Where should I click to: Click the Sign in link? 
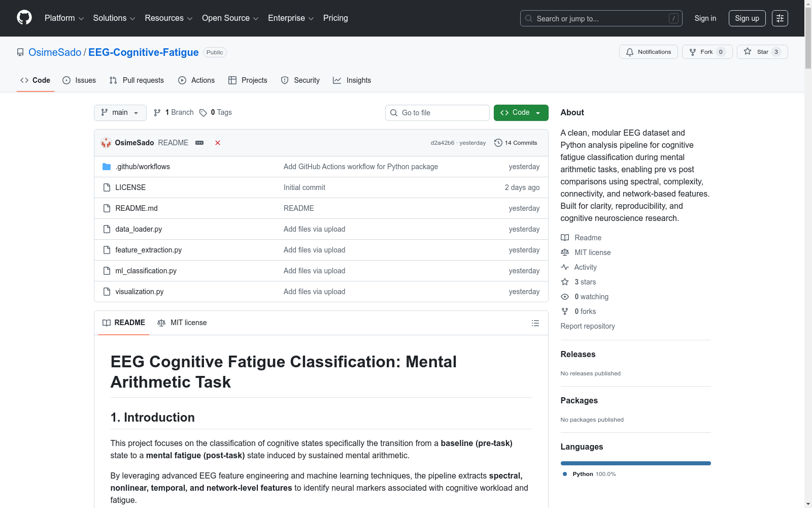(x=705, y=18)
